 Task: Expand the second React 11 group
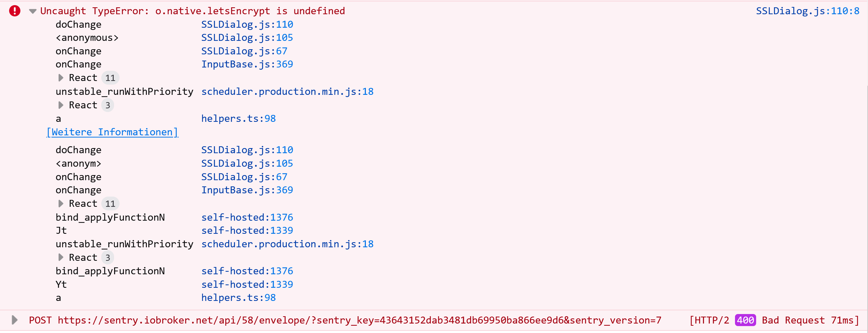click(60, 203)
